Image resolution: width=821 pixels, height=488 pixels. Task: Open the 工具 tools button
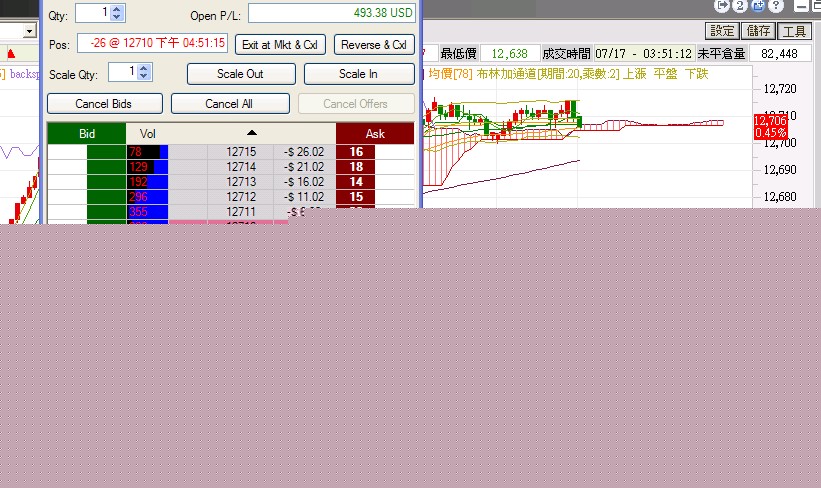[x=794, y=31]
